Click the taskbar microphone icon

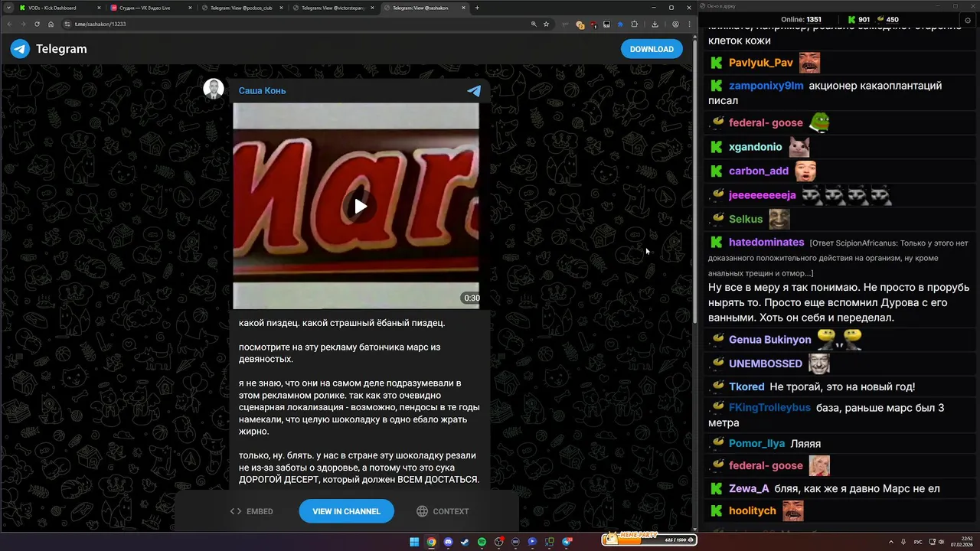pos(905,542)
